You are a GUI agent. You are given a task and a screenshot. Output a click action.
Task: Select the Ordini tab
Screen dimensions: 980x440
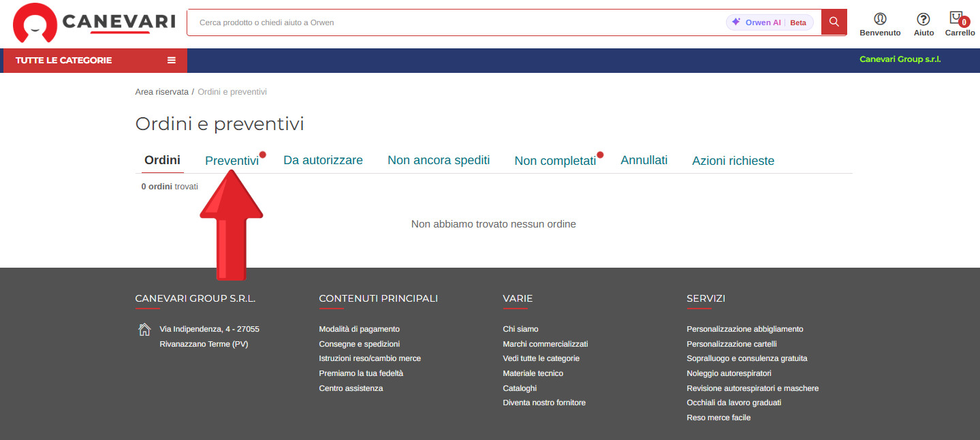tap(162, 161)
